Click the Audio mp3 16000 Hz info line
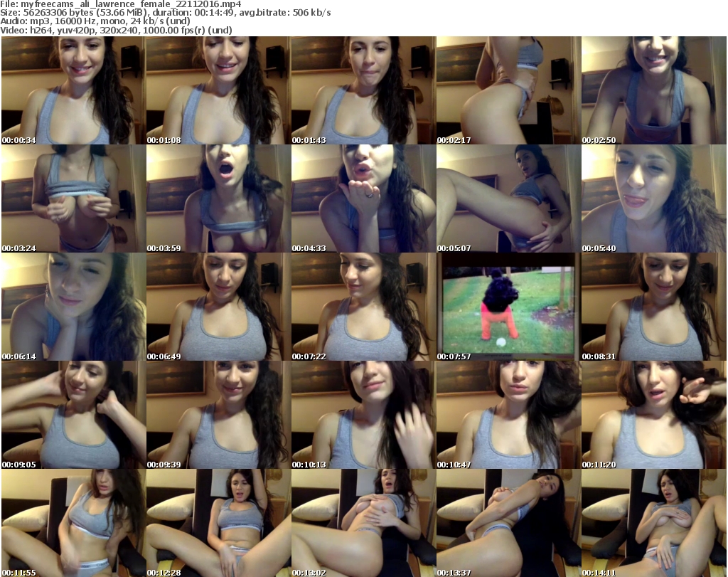The image size is (728, 577). click(x=95, y=21)
